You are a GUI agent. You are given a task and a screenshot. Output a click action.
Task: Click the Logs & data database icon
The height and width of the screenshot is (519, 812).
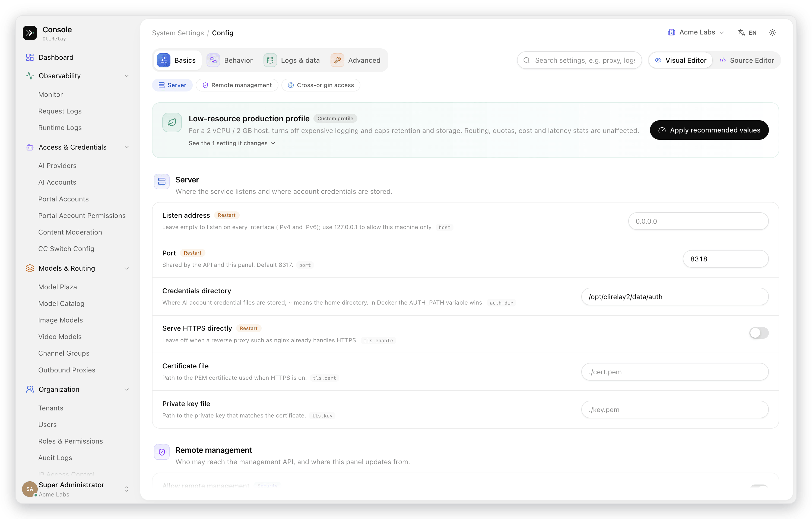[270, 60]
